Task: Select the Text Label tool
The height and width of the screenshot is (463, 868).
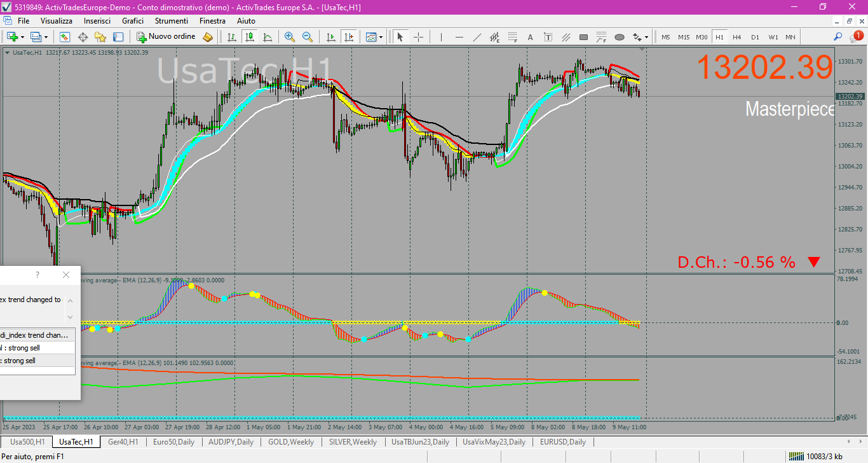Action: (x=548, y=37)
